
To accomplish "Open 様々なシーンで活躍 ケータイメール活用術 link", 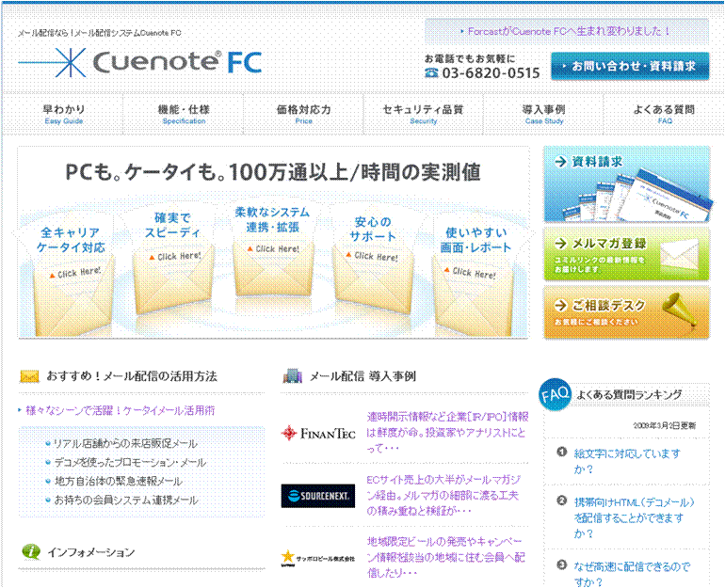I will point(121,410).
